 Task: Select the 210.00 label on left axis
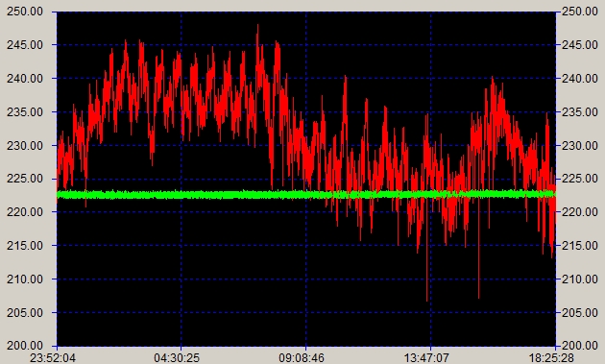pyautogui.click(x=25, y=279)
